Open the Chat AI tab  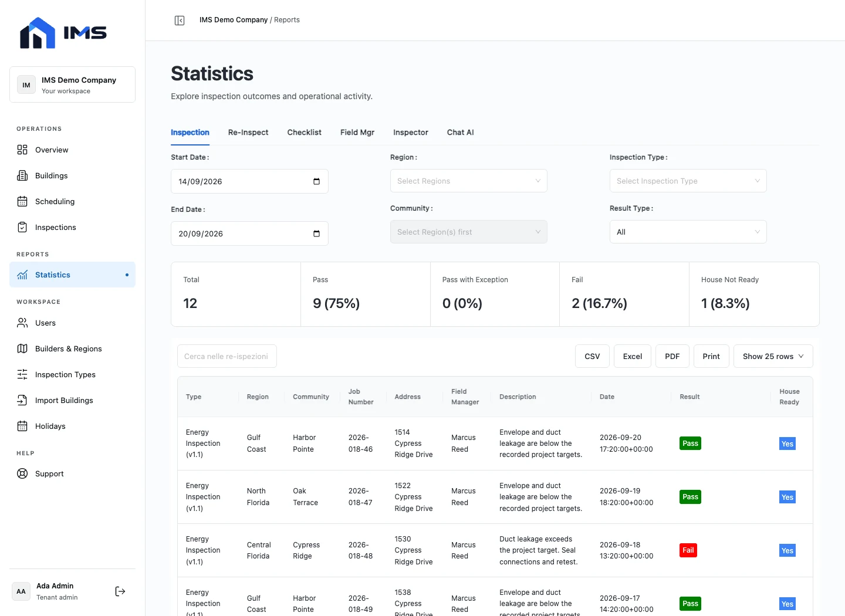[461, 133]
